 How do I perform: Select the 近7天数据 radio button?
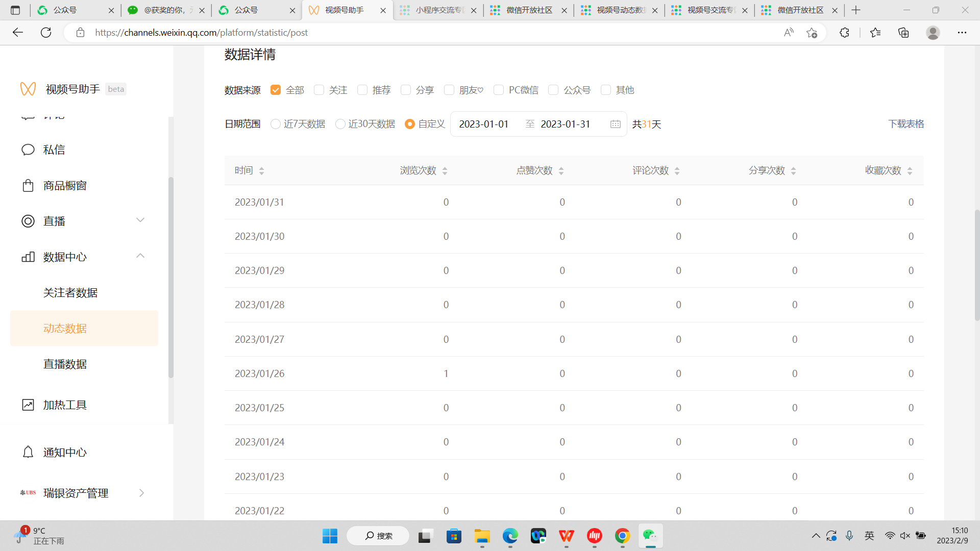pos(276,124)
